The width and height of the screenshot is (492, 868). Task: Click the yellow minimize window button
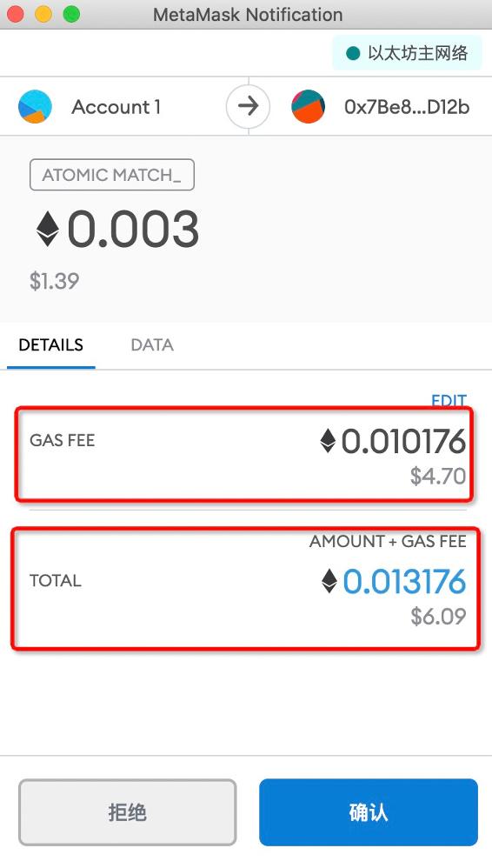[43, 15]
